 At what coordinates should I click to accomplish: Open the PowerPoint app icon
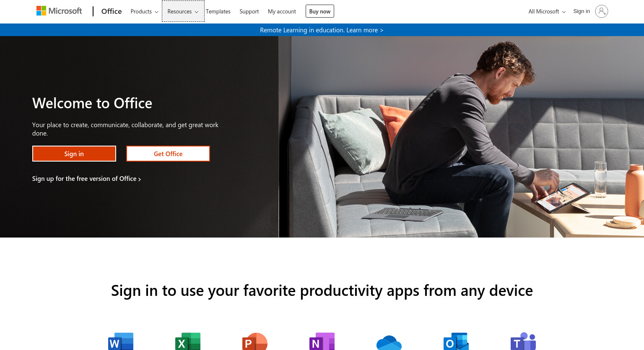point(255,342)
